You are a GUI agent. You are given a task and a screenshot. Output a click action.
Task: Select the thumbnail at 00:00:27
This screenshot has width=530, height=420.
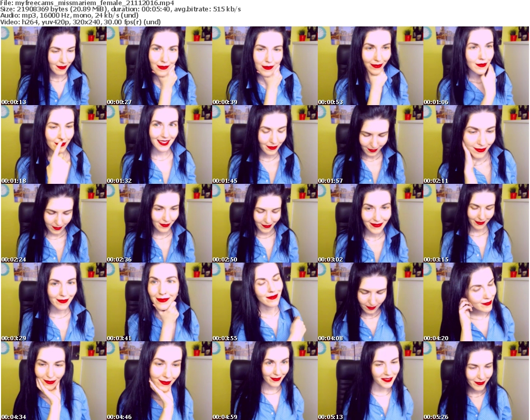pos(159,66)
